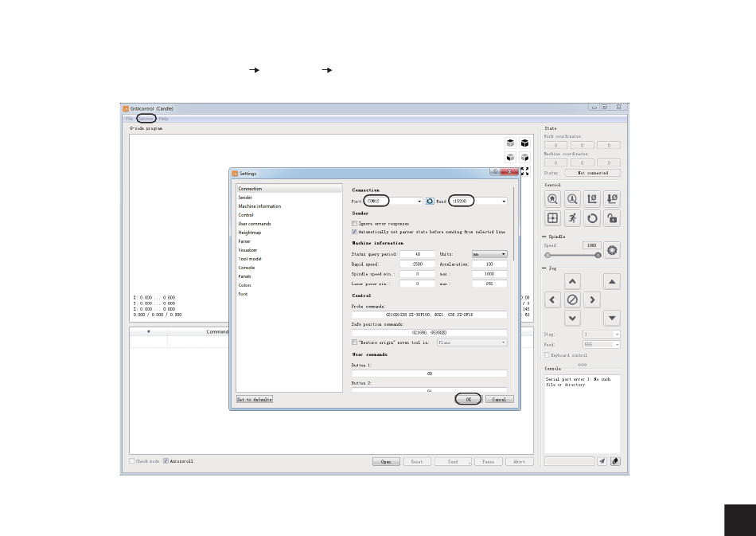This screenshot has width=756, height=536.
Task: Enable Check mode checkbox
Action: 131,461
